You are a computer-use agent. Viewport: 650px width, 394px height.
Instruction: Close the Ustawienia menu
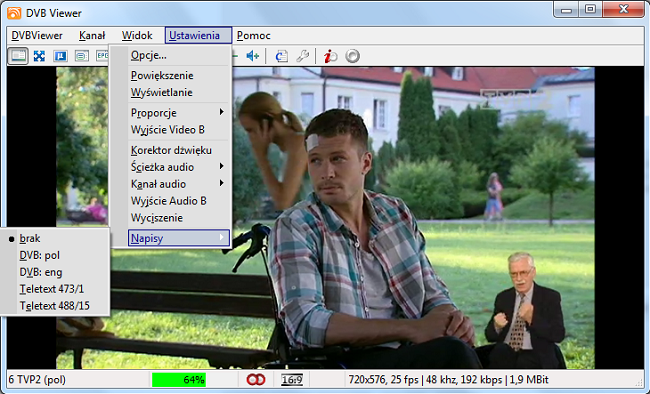coord(198,35)
